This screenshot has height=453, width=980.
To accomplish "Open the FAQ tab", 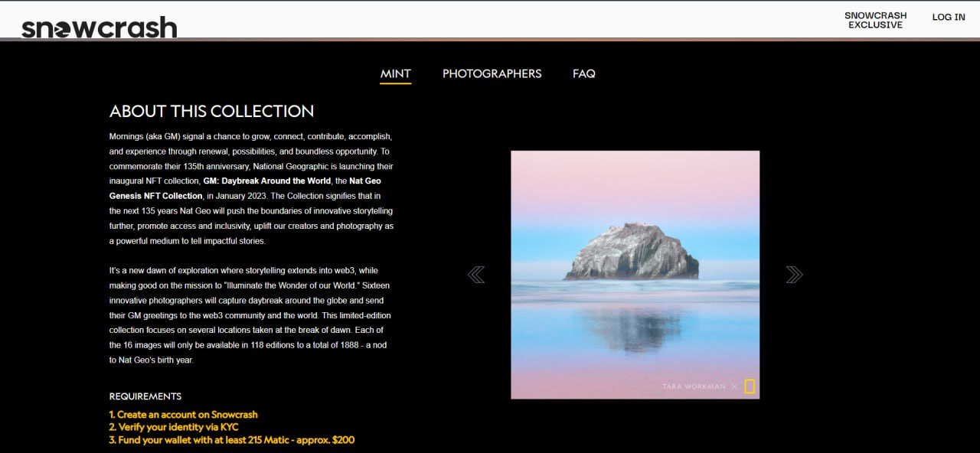I will pyautogui.click(x=584, y=73).
